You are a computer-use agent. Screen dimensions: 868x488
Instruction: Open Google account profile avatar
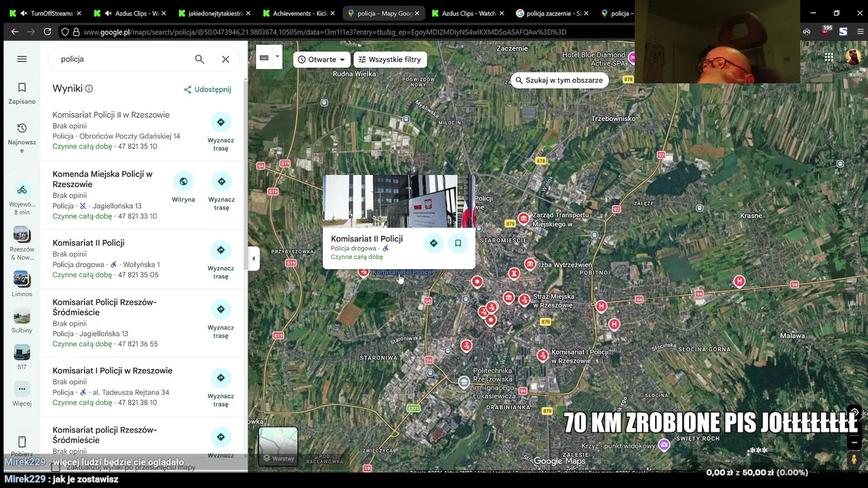coord(853,58)
